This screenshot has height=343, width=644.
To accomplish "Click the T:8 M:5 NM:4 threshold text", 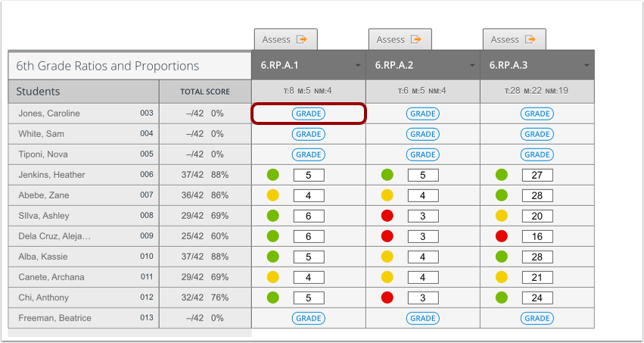I will click(308, 91).
